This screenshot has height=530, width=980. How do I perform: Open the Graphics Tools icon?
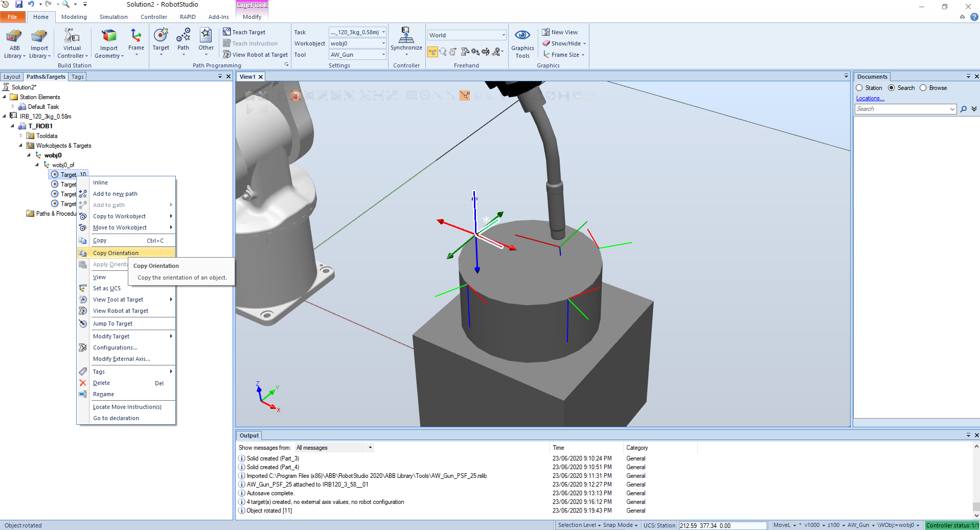click(522, 43)
